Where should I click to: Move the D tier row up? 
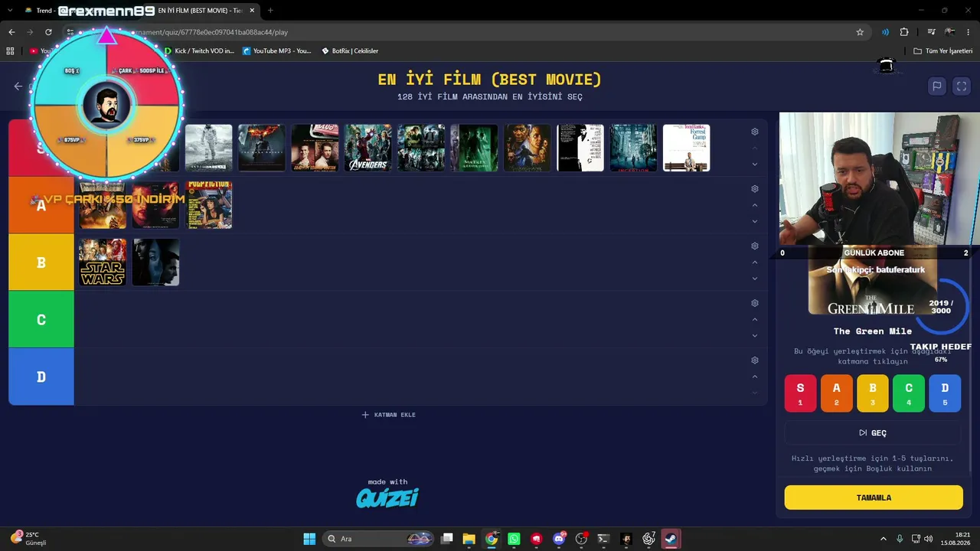[755, 377]
